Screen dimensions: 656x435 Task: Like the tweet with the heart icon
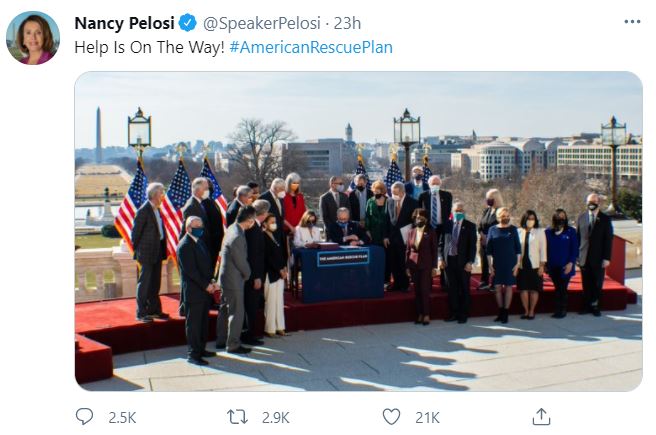[392, 416]
